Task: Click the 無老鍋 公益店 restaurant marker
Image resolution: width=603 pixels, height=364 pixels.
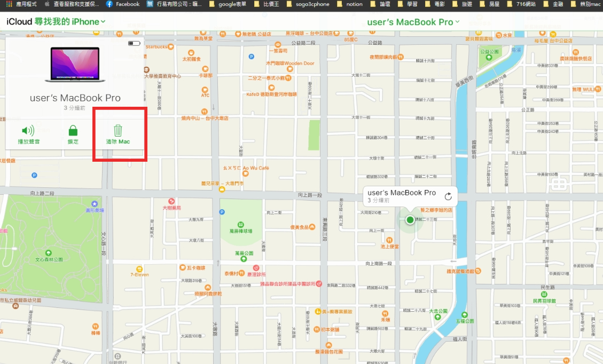Action: coord(238,34)
